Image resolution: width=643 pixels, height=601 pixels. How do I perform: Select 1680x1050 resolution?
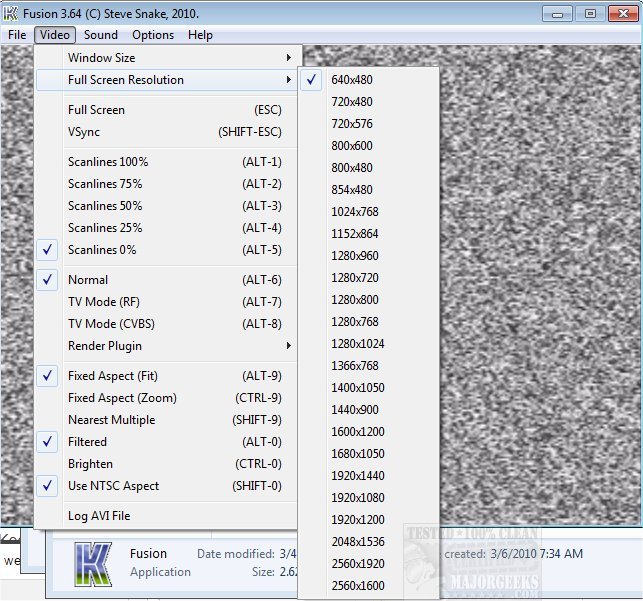click(369, 454)
